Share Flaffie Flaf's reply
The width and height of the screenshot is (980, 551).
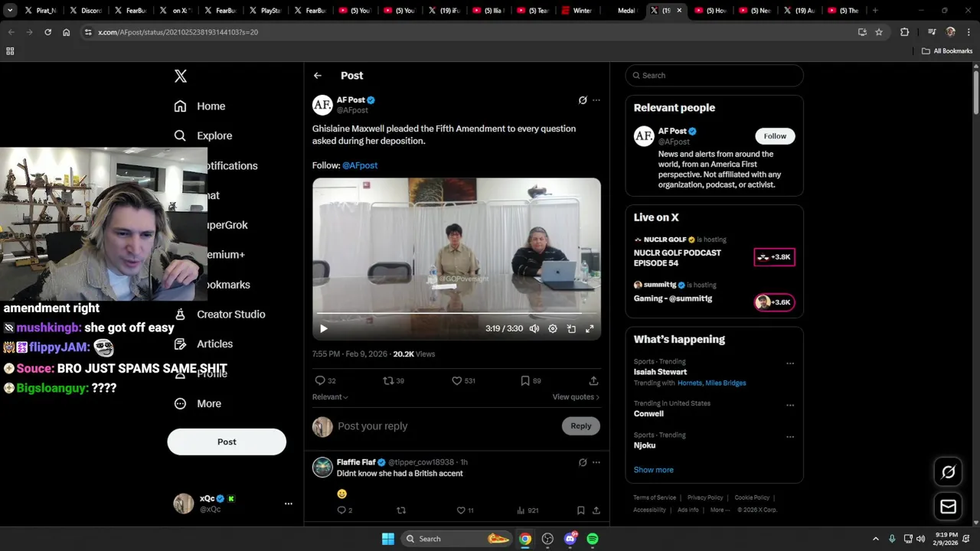pos(596,510)
